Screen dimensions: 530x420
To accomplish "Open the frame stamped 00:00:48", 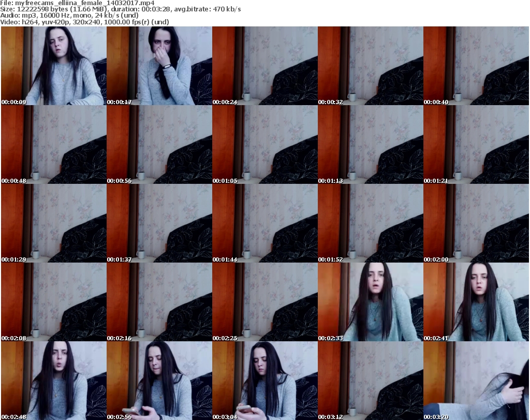I will click(54, 144).
